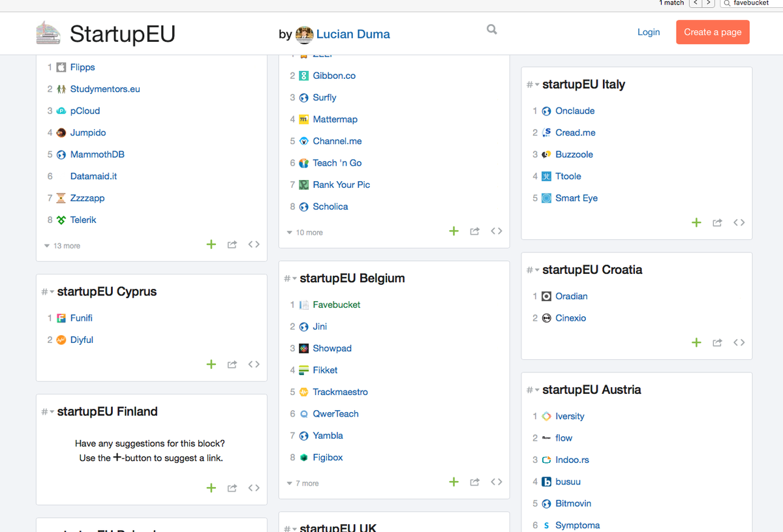The image size is (783, 532).
Task: Click the StartupEU logo icon
Action: click(48, 33)
